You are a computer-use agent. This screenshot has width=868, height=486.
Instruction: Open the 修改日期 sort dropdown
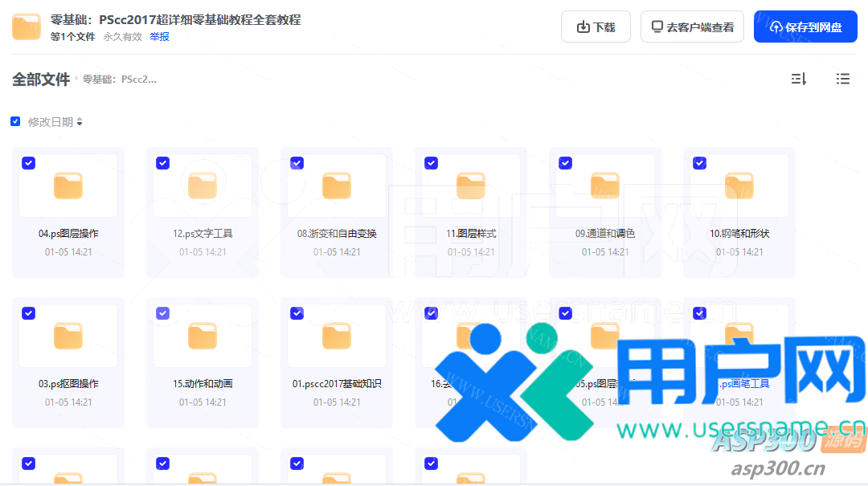tap(55, 122)
